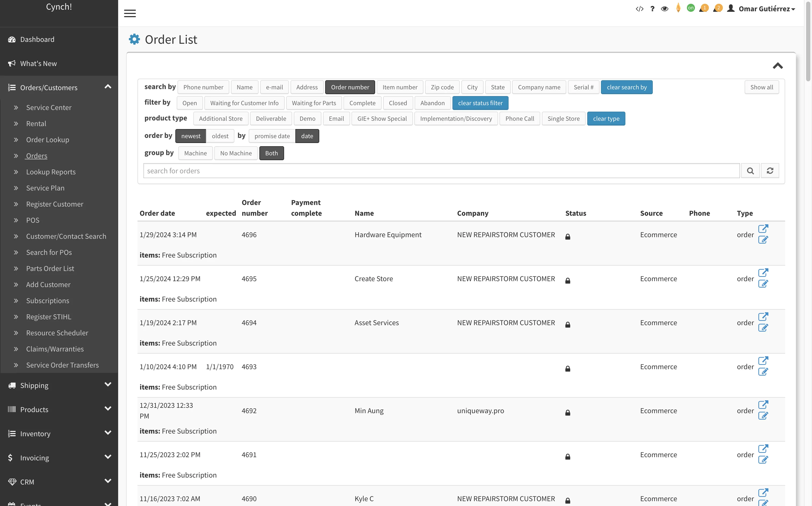This screenshot has height=506, width=812.
Task: Click order number 4690 cell
Action: 249,499
